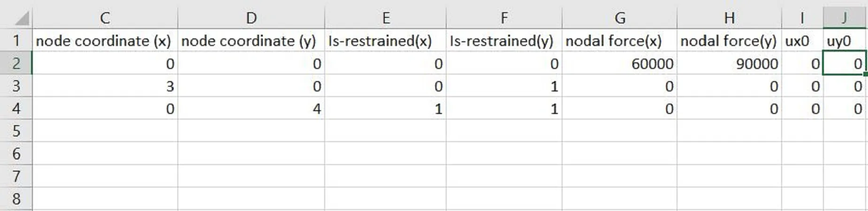Select column D header
This screenshot has width=868, height=211.
pyautogui.click(x=251, y=18)
